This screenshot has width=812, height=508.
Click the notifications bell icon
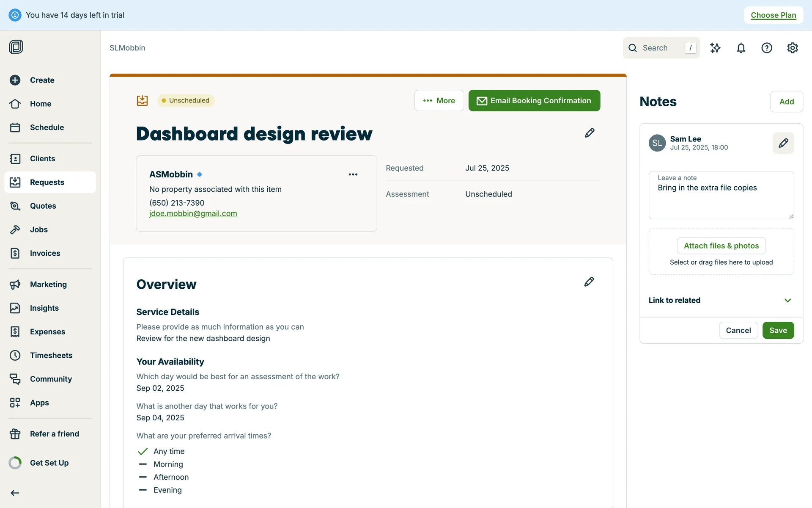[741, 48]
